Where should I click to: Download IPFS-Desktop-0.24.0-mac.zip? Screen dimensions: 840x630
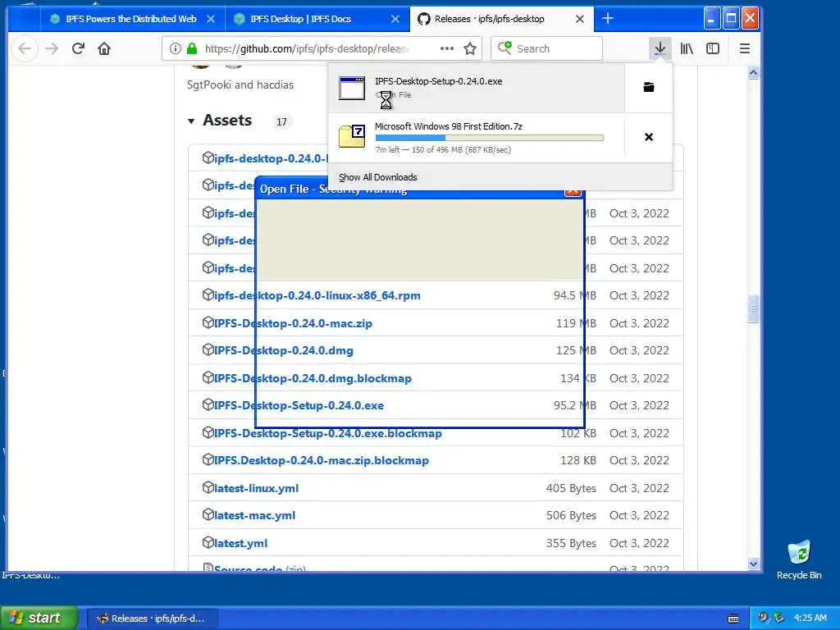pos(293,323)
